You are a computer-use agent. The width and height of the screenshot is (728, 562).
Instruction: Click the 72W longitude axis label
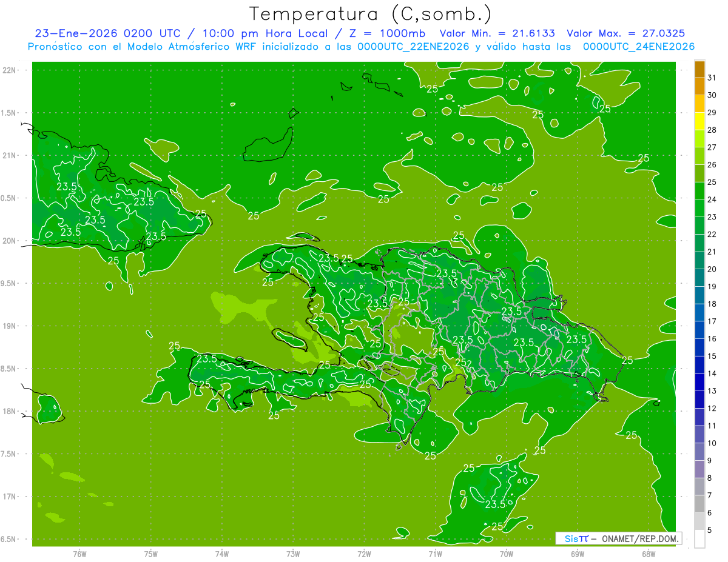(x=365, y=554)
